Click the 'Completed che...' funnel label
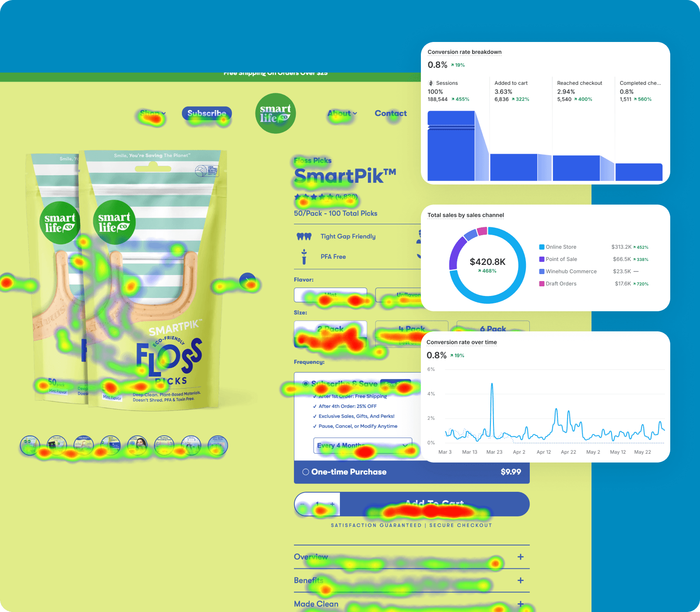Screen dimensions: 700x612 [640, 83]
